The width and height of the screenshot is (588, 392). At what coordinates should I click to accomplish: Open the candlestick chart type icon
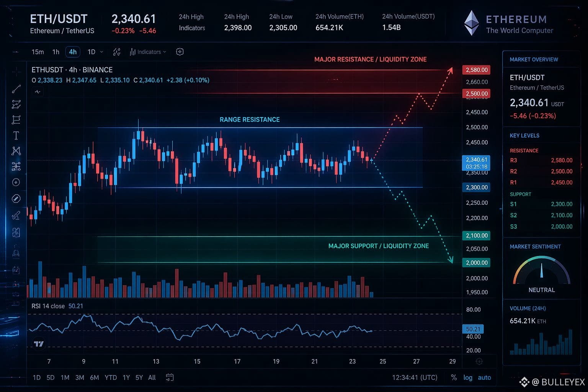[117, 52]
